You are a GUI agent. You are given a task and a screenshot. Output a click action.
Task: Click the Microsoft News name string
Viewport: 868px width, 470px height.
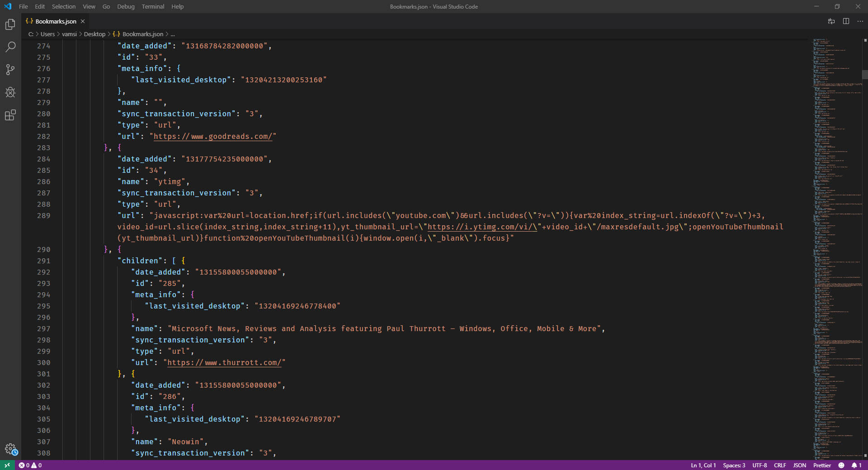[384, 329]
